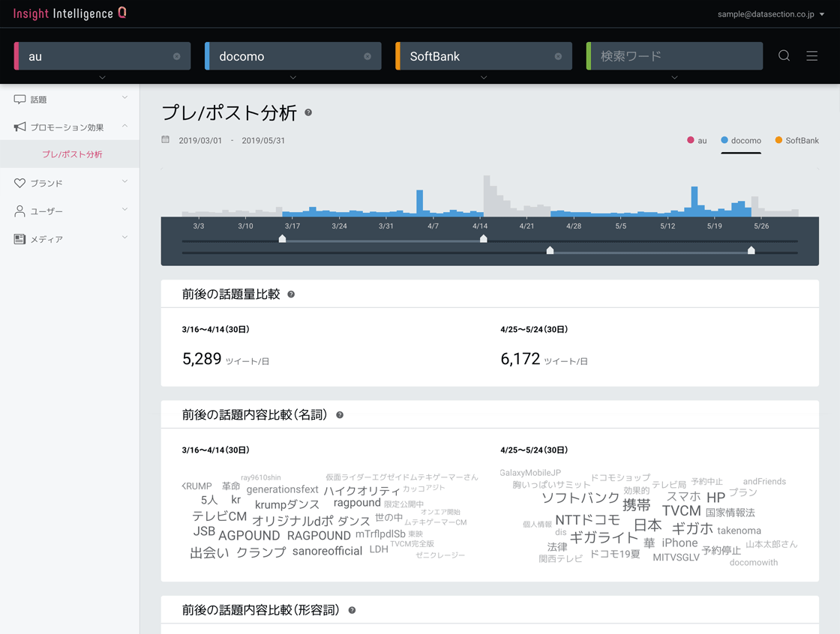The image size is (840, 634).
Task: Switch chart to the SoftBank series
Action: tap(797, 140)
